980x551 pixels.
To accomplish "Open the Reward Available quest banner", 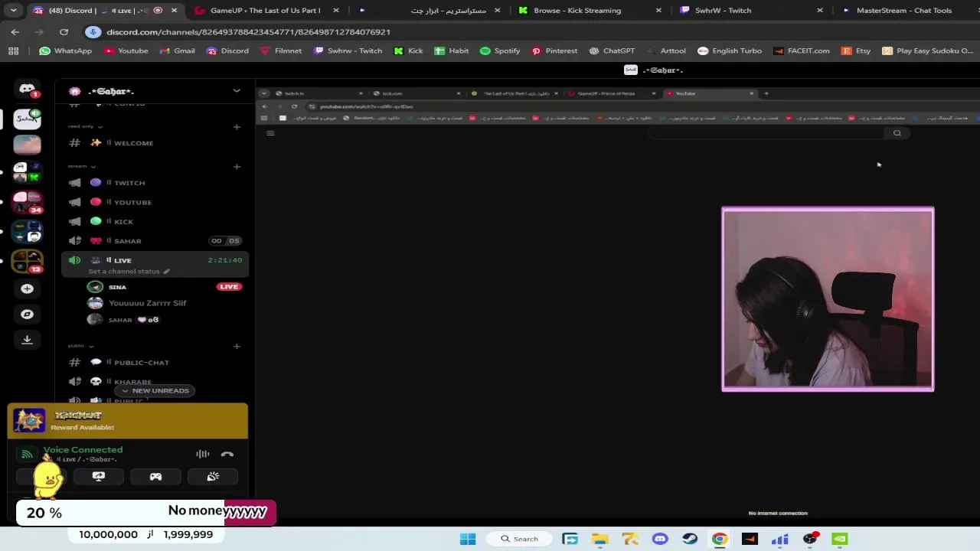I will coord(127,421).
